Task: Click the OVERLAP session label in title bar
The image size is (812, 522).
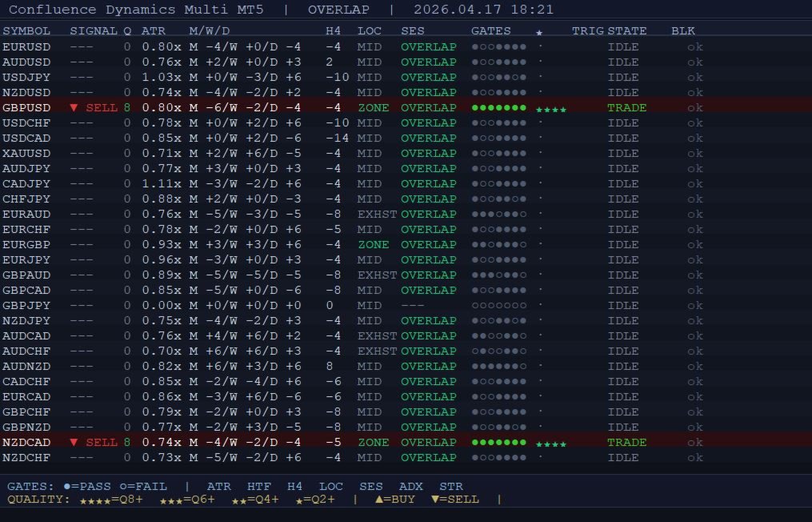Action: [338, 10]
